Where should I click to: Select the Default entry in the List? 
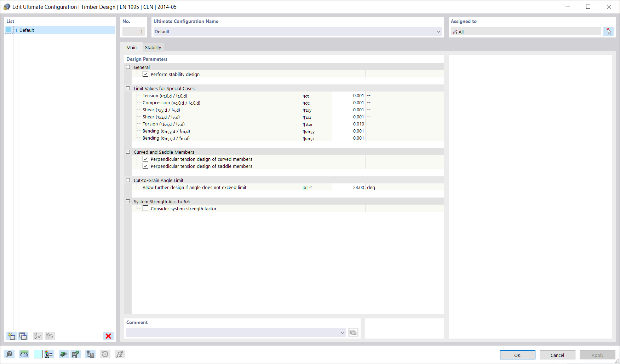(x=27, y=30)
